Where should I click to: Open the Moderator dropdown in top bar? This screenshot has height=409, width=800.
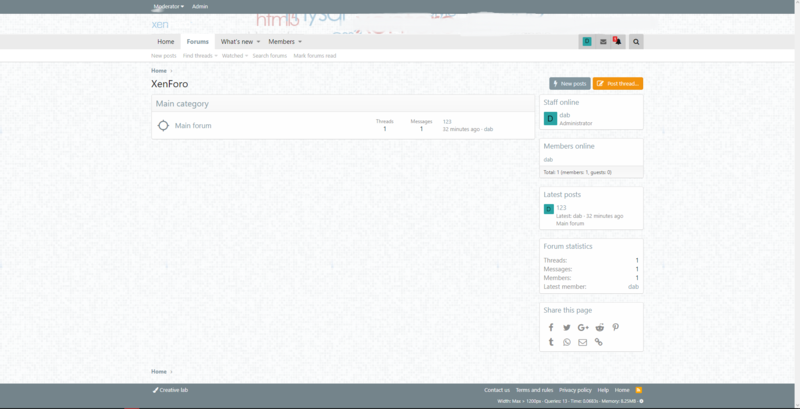tap(168, 7)
